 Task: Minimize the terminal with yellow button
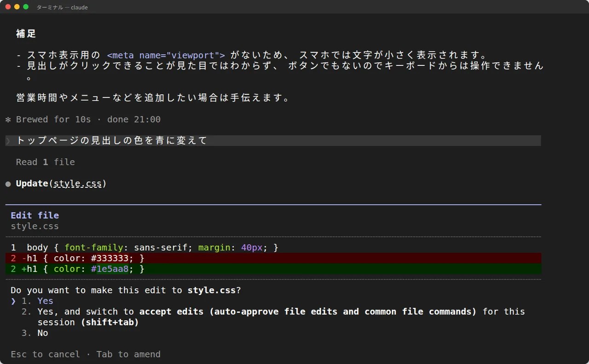(x=17, y=7)
